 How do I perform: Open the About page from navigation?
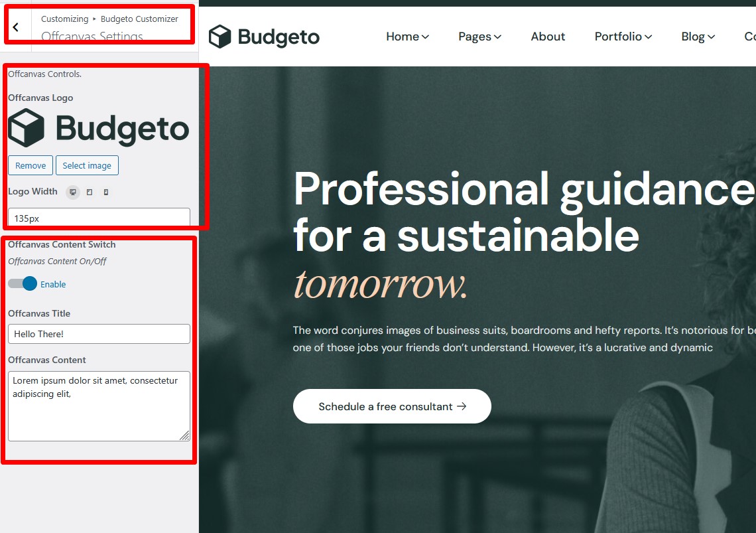(x=548, y=37)
